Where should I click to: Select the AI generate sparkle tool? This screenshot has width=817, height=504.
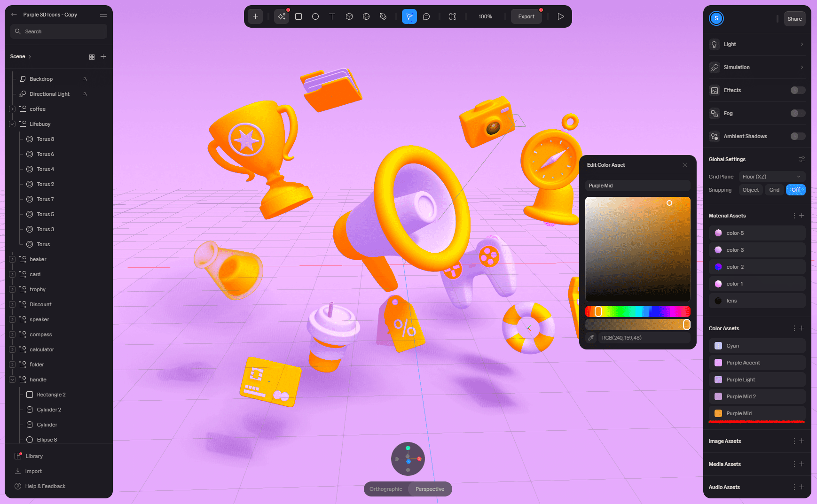click(x=282, y=16)
